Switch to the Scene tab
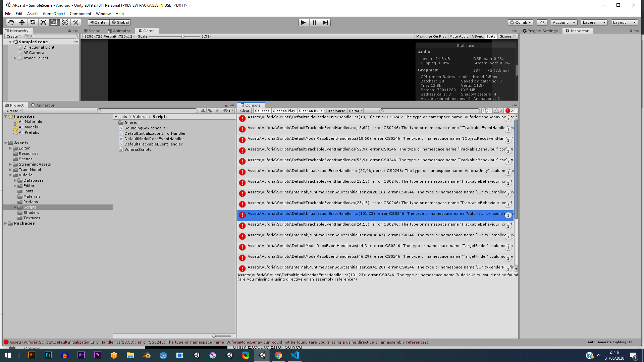The image size is (644, 362). pos(92,31)
